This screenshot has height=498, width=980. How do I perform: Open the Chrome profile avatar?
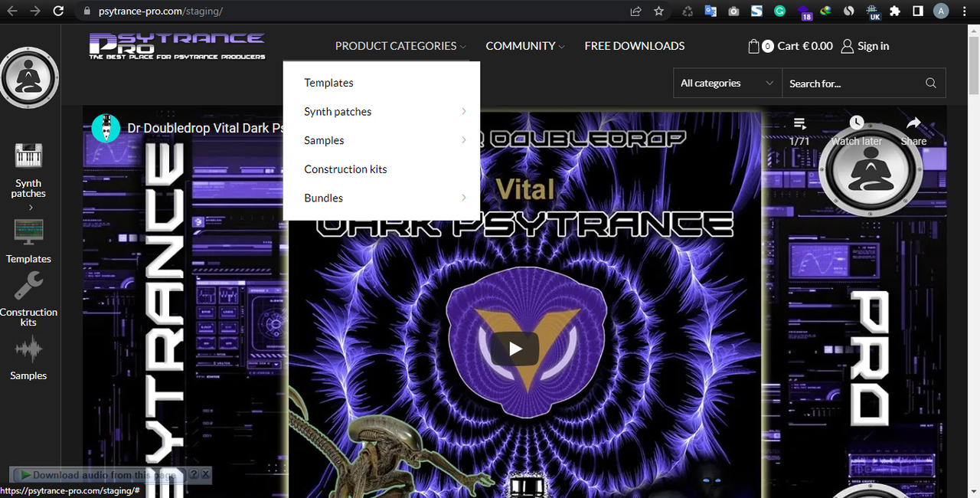(x=941, y=11)
